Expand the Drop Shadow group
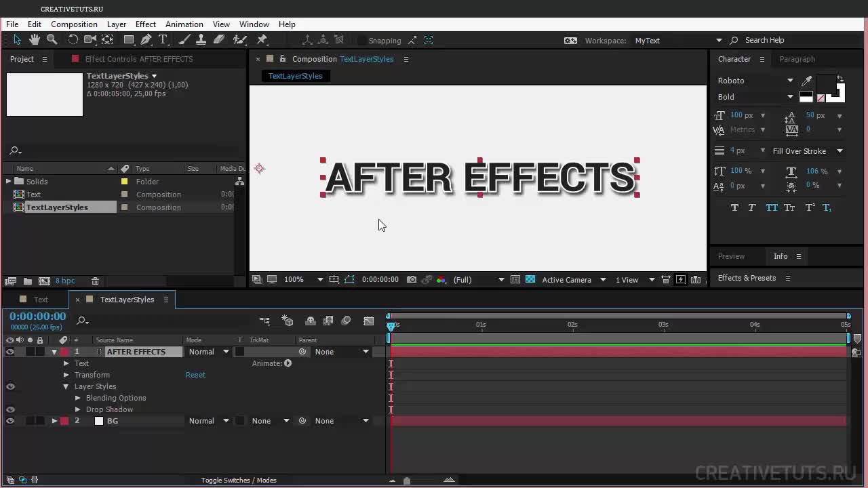This screenshot has height=488, width=868. pos(78,409)
